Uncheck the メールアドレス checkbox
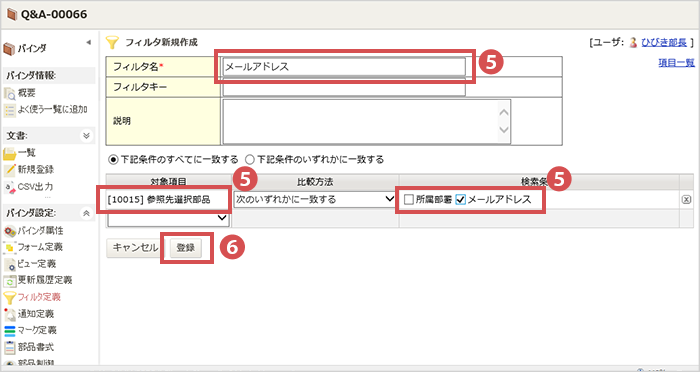 [460, 199]
